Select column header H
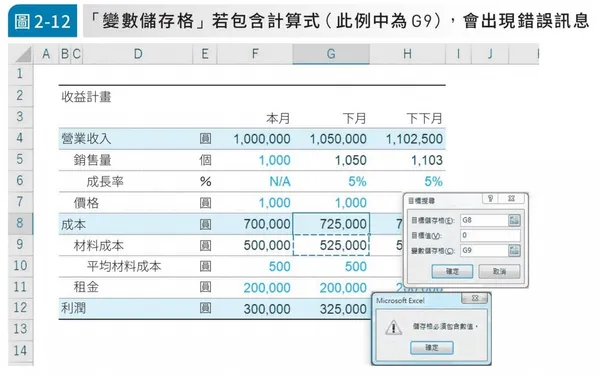Viewport: 600px width, 376px height. coord(407,54)
